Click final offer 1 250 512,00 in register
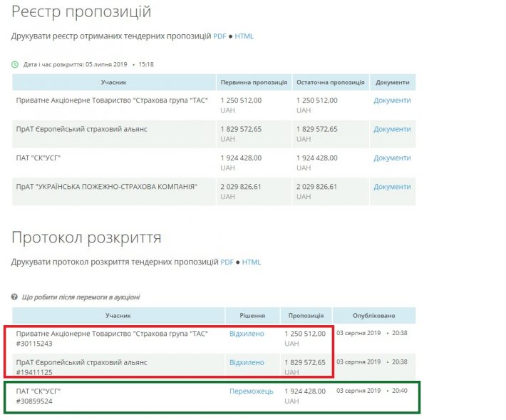The width and height of the screenshot is (506, 420). [x=317, y=101]
